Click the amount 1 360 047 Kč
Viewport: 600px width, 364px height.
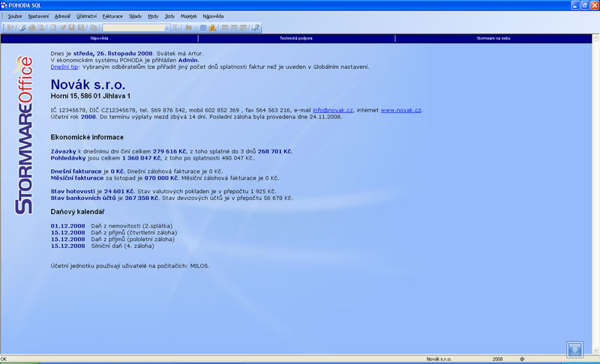pos(141,158)
